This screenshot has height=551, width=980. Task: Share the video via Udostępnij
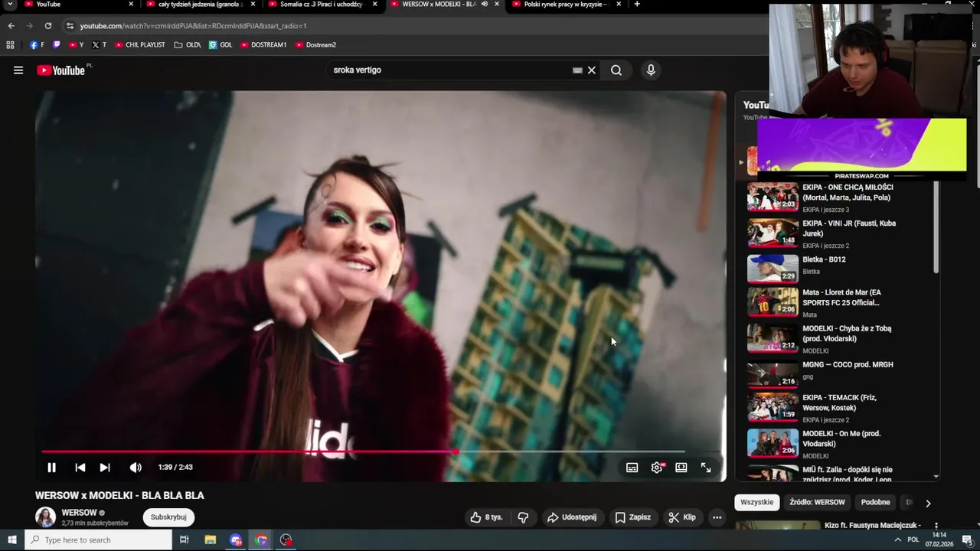(x=571, y=517)
